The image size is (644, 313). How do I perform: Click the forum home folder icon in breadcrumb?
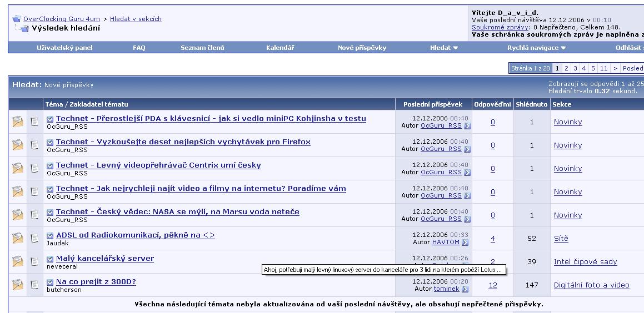point(17,19)
